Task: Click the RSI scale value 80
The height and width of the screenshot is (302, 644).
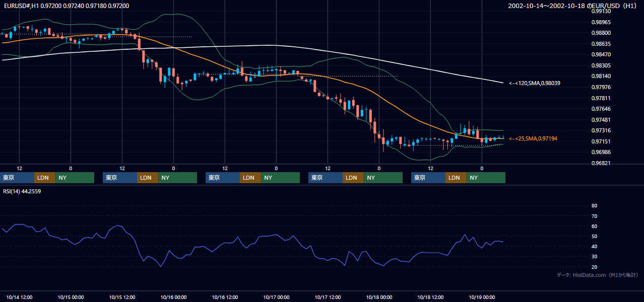Action: [594, 206]
